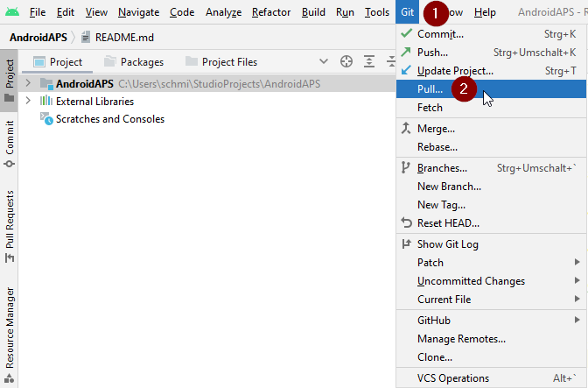Screen dimensions: 588x388
Task: Click the green Push arrow icon
Action: point(406,52)
